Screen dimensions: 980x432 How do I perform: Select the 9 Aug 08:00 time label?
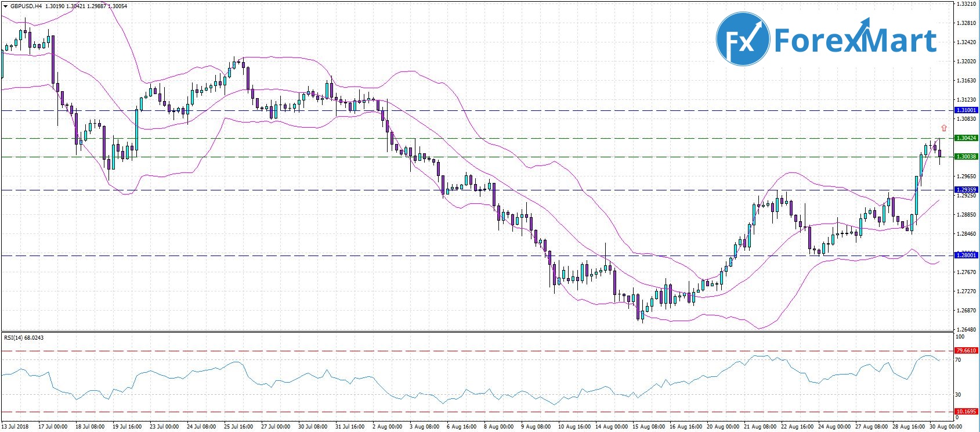536,427
